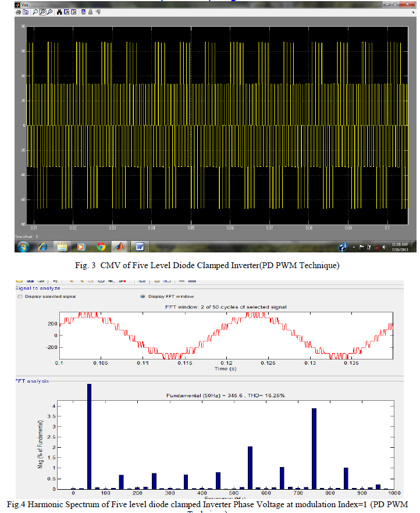The image size is (420, 513).
Task: Select the zoom Y-axis tool
Action: click(x=49, y=11)
